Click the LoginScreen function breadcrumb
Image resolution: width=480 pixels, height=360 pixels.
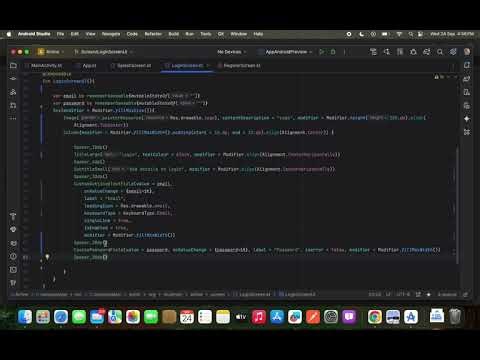click(x=297, y=294)
